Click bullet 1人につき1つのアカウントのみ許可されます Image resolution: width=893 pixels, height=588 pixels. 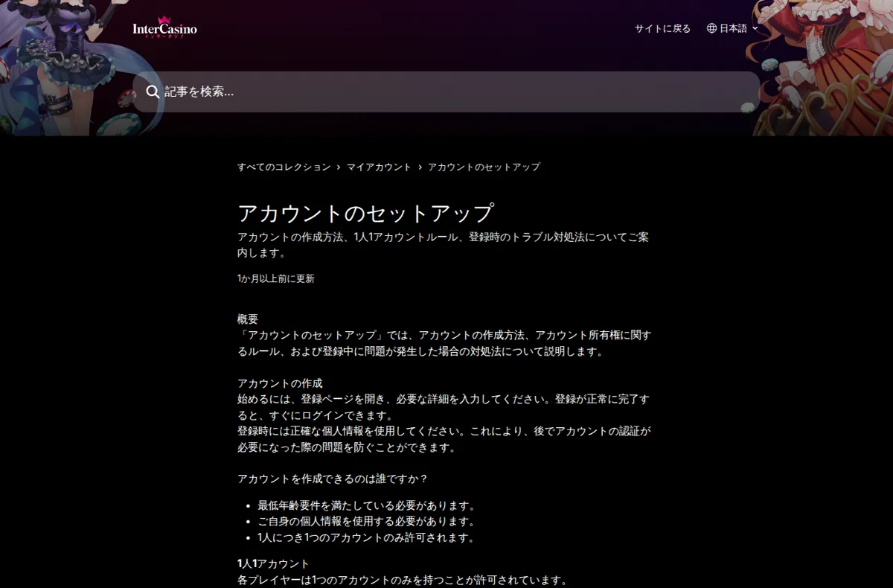[x=366, y=537]
